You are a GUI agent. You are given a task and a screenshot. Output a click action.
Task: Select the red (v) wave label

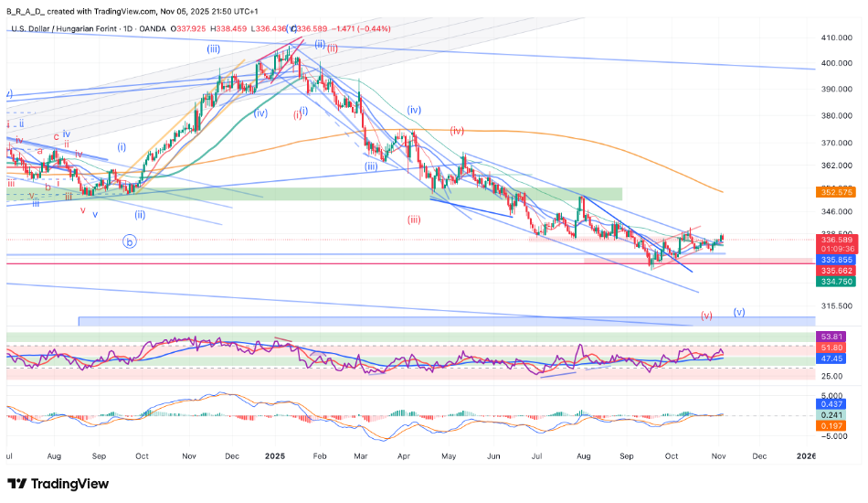click(706, 316)
